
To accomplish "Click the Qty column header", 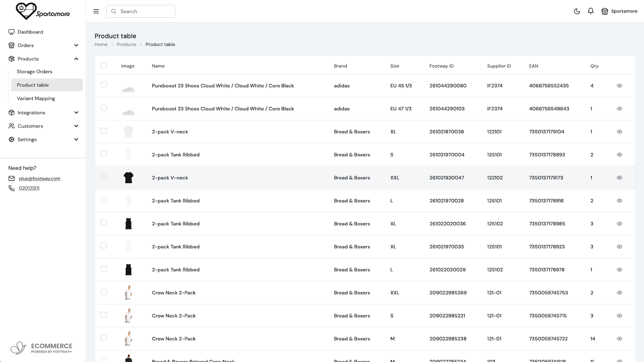I will tap(594, 66).
